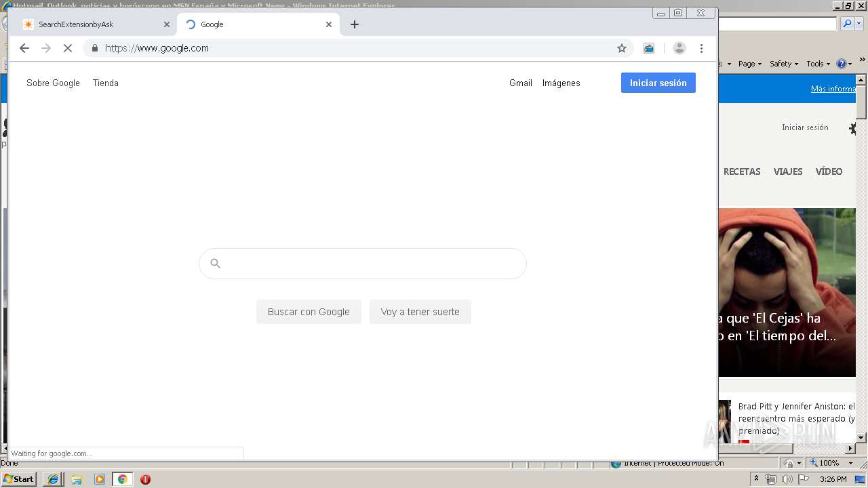Open Gmail link
The height and width of the screenshot is (488, 868).
point(521,83)
